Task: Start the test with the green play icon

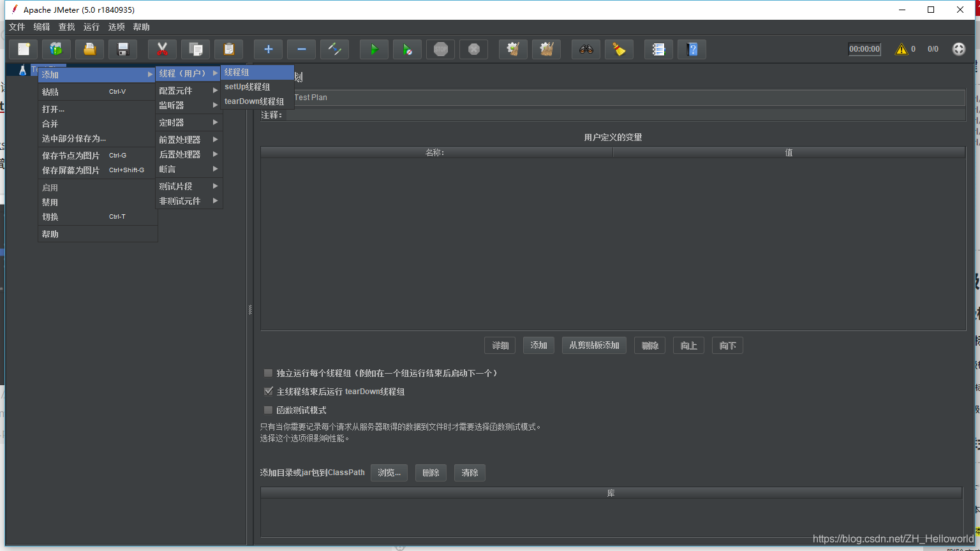Action: [x=375, y=49]
